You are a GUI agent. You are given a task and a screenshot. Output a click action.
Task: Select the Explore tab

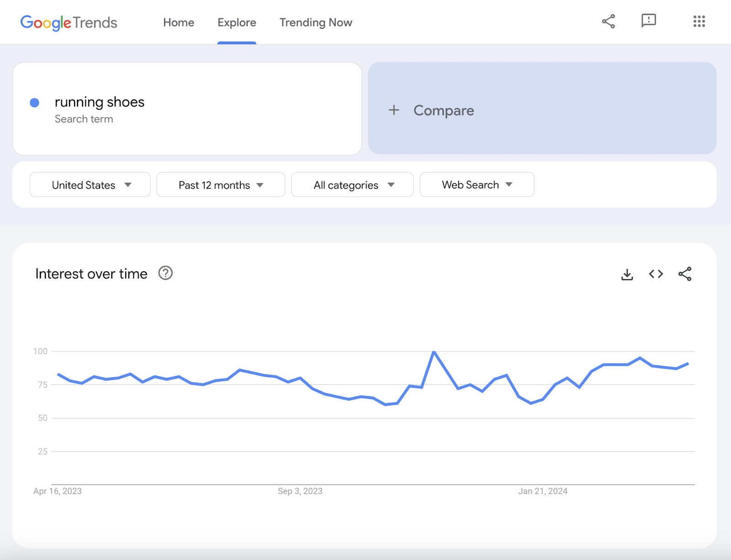237,22
